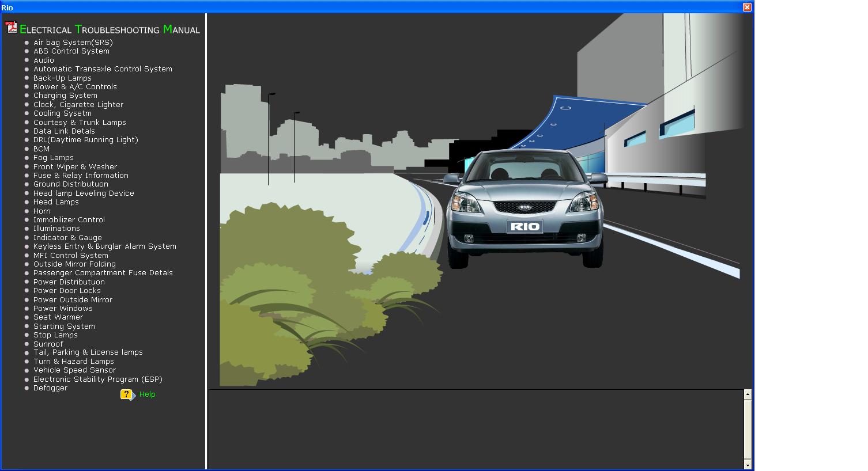The image size is (868, 471).
Task: Open Illuminations section
Action: click(x=56, y=229)
